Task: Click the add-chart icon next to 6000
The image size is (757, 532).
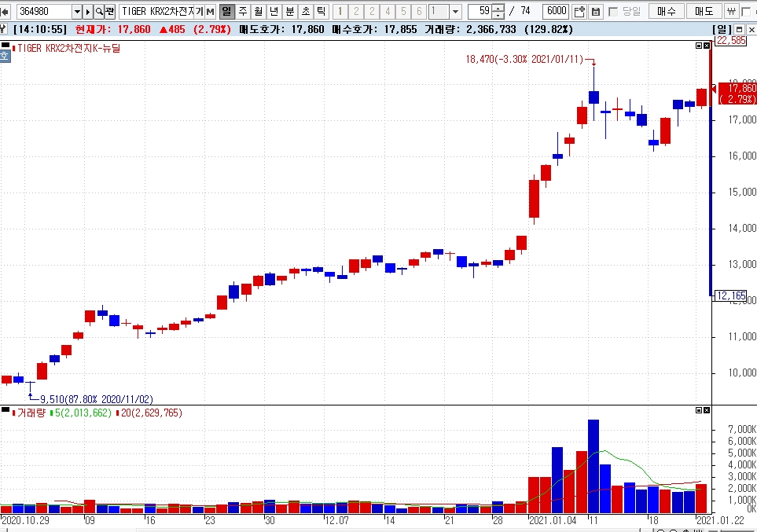Action: point(580,11)
